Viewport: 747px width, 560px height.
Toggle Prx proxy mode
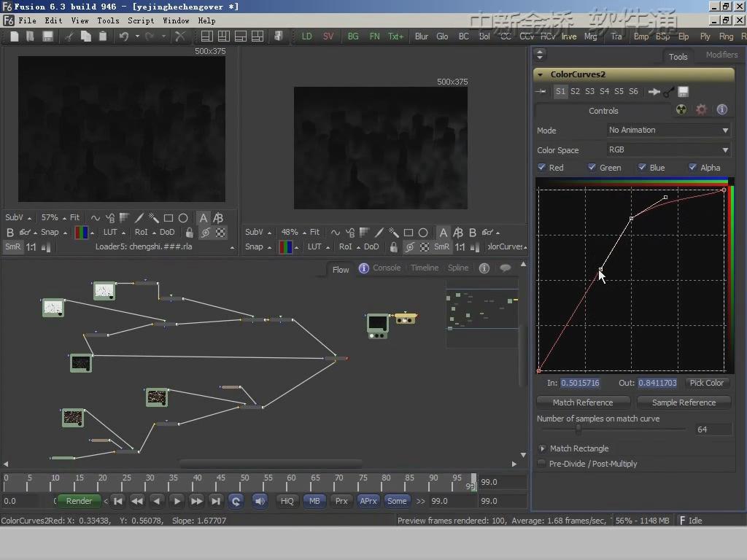point(341,501)
